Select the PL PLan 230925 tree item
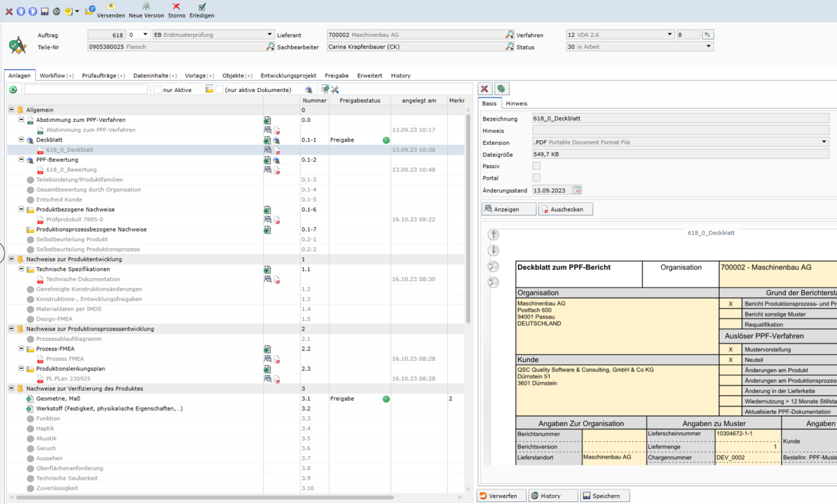This screenshot has height=504, width=837. [x=68, y=379]
